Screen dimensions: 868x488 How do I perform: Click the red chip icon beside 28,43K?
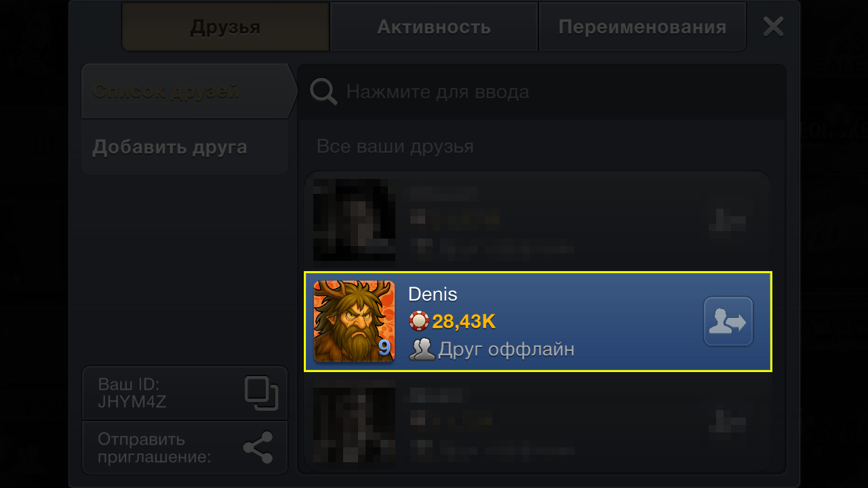(419, 321)
